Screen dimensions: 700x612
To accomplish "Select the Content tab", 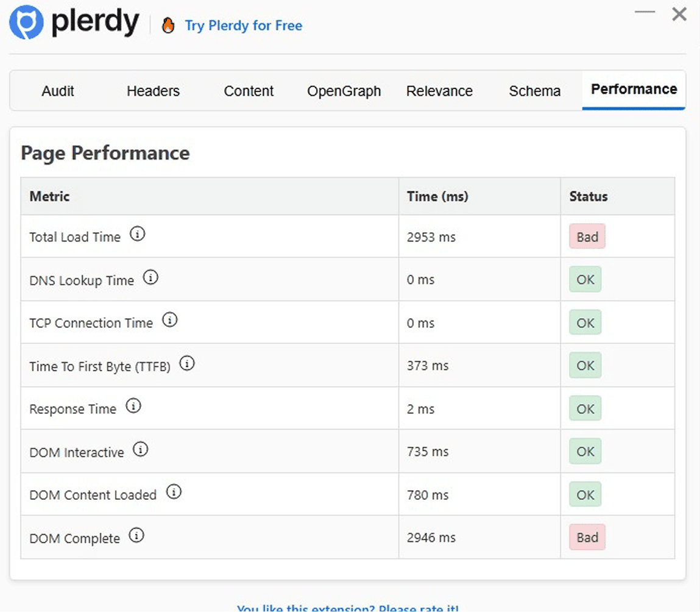I will (x=249, y=91).
